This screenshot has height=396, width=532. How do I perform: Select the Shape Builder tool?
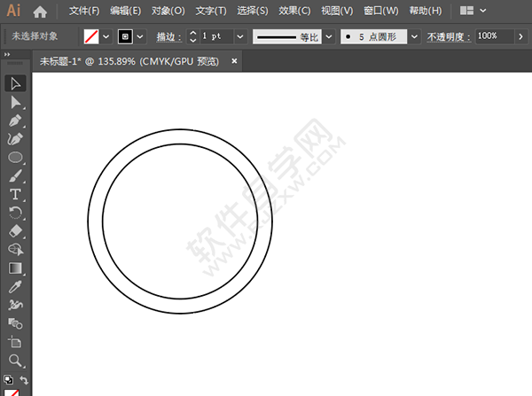[15, 250]
